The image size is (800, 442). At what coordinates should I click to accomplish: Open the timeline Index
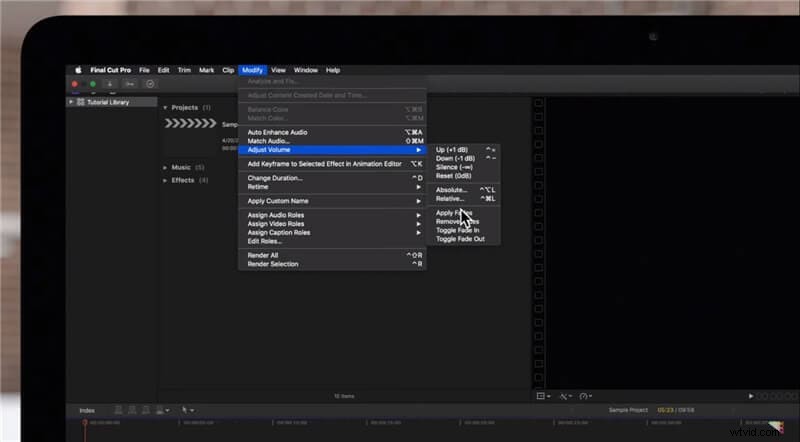87,410
